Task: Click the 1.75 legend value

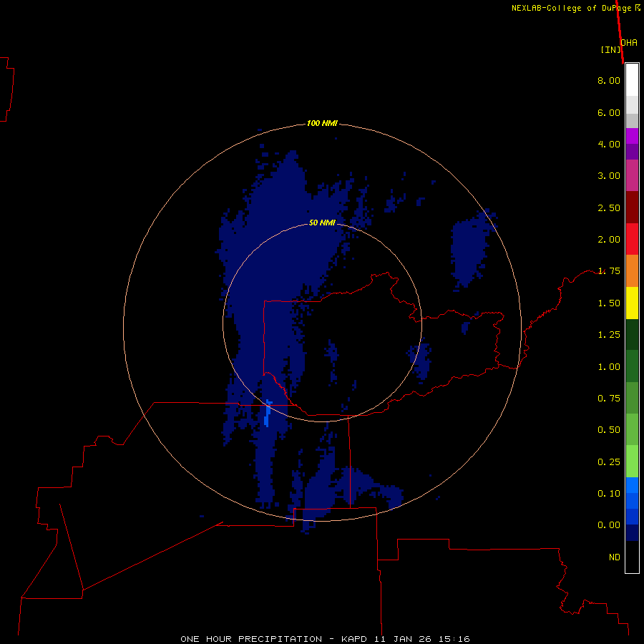Action: coord(609,271)
